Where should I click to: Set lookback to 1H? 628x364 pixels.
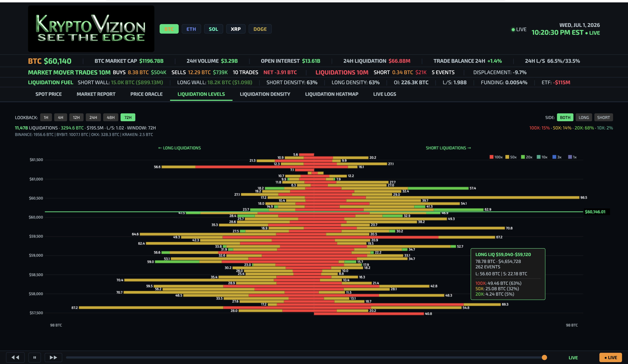[x=46, y=117]
